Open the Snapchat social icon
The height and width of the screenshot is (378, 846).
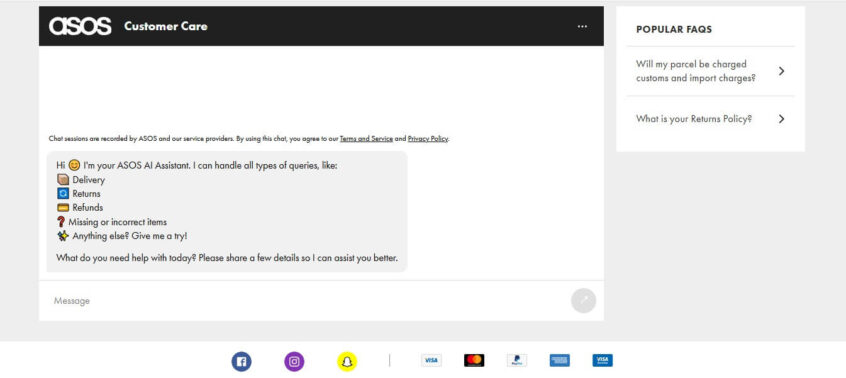pos(347,361)
